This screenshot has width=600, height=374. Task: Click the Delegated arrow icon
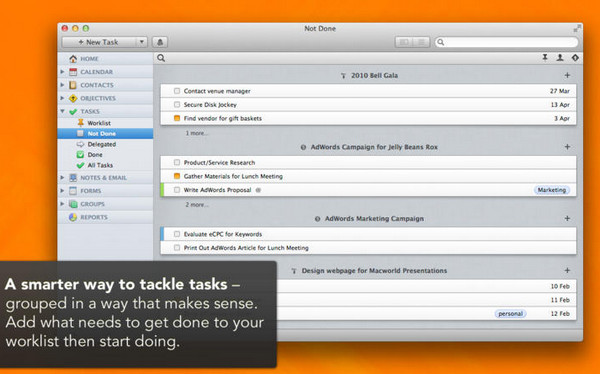(x=80, y=144)
